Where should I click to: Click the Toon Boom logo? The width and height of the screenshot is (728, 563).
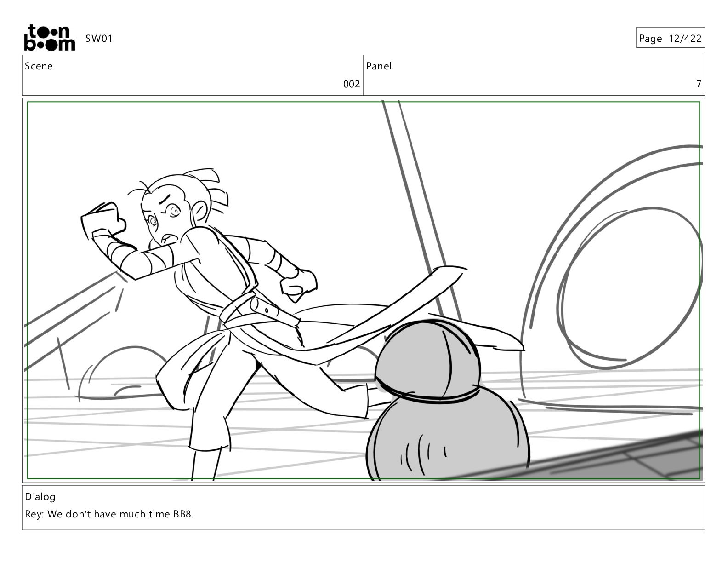point(49,38)
